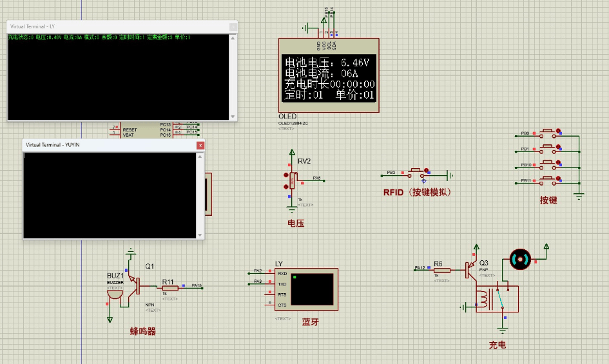This screenshot has height=364, width=609.
Task: Select the OLED display component
Action: tap(329, 77)
